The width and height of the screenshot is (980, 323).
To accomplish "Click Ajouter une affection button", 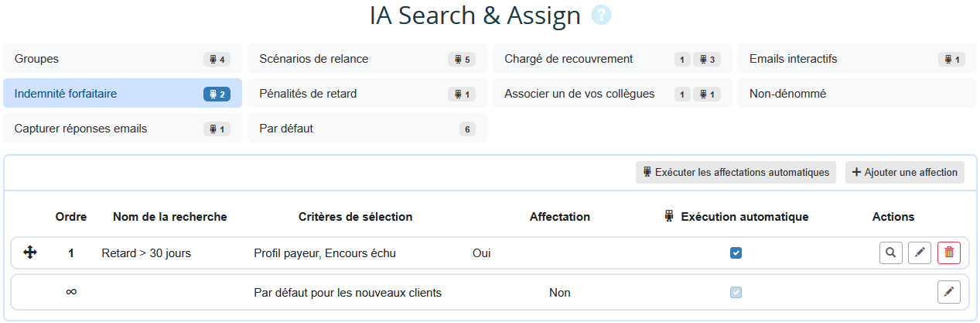I will (905, 173).
